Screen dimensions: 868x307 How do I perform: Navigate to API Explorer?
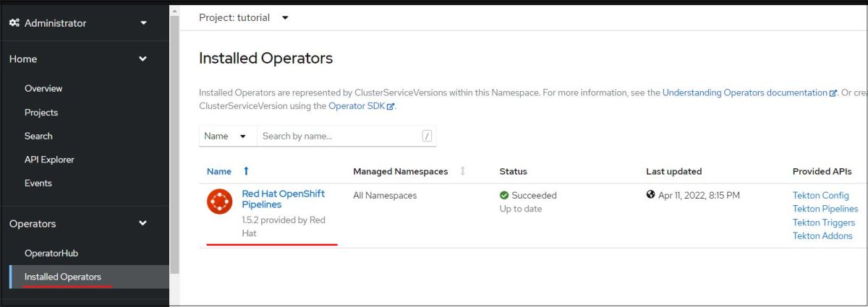click(x=49, y=160)
